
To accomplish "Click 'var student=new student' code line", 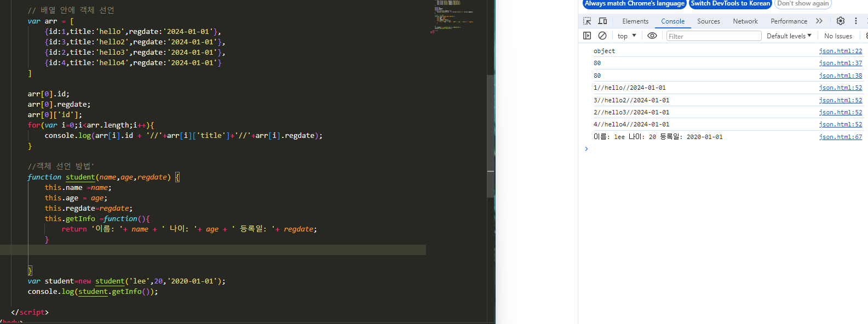I will tap(127, 281).
